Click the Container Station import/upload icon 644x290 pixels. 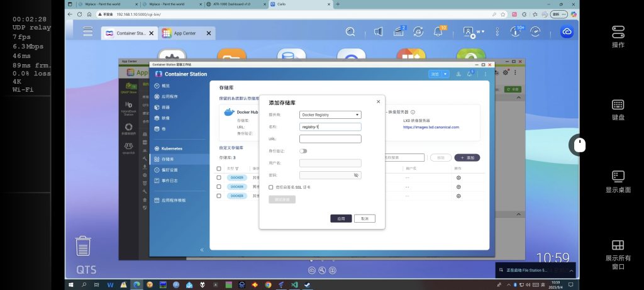coord(458,74)
